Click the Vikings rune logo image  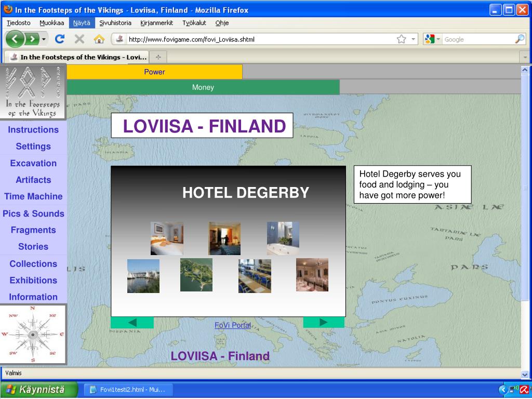(33, 91)
